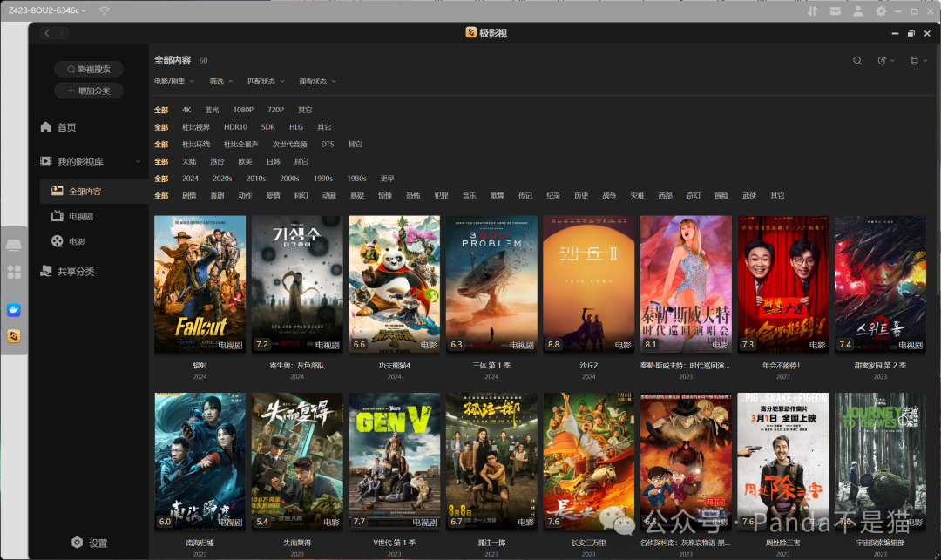Select the 蓝光 filter
Screen dimensions: 941x560
212,110
